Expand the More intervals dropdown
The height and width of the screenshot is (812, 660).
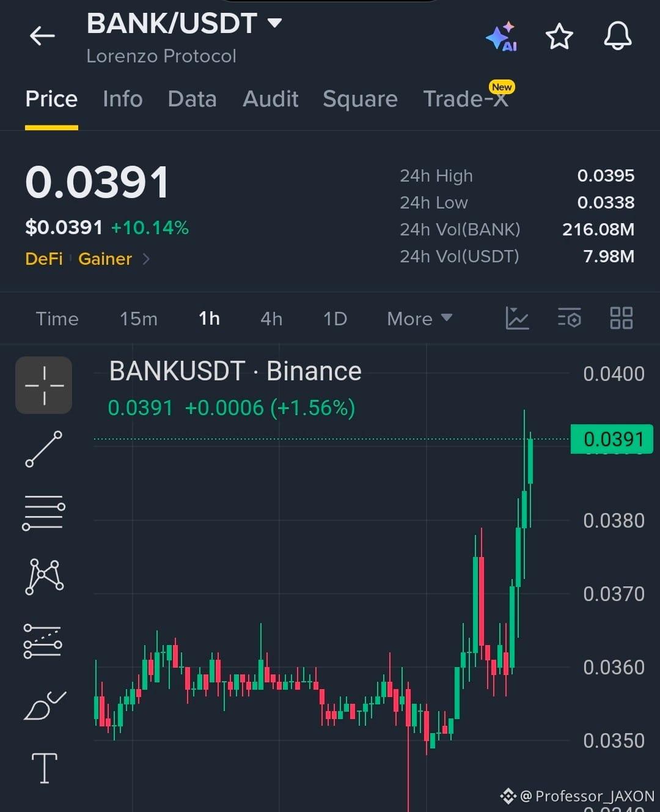pyautogui.click(x=419, y=319)
